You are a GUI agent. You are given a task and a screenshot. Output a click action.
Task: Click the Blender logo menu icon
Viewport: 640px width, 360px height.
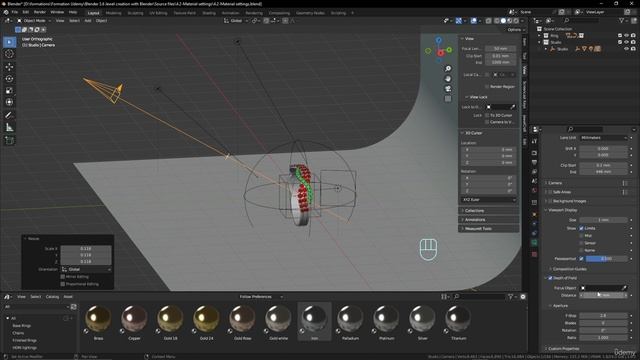point(6,12)
